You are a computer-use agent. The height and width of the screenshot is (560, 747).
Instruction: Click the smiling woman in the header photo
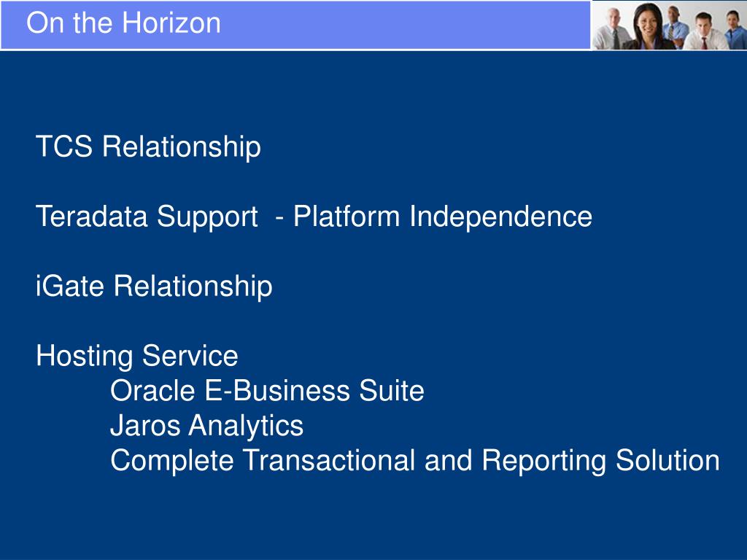point(648,26)
